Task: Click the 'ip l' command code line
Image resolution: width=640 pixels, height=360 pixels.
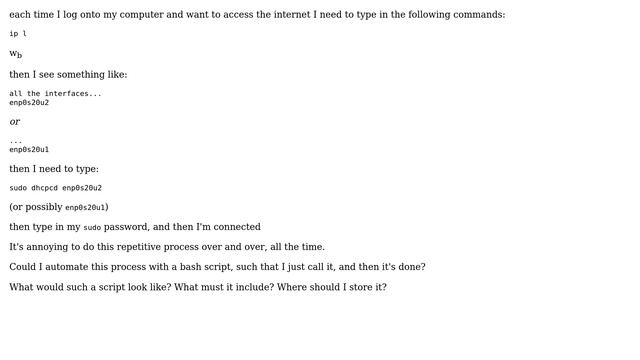Action: tap(18, 33)
